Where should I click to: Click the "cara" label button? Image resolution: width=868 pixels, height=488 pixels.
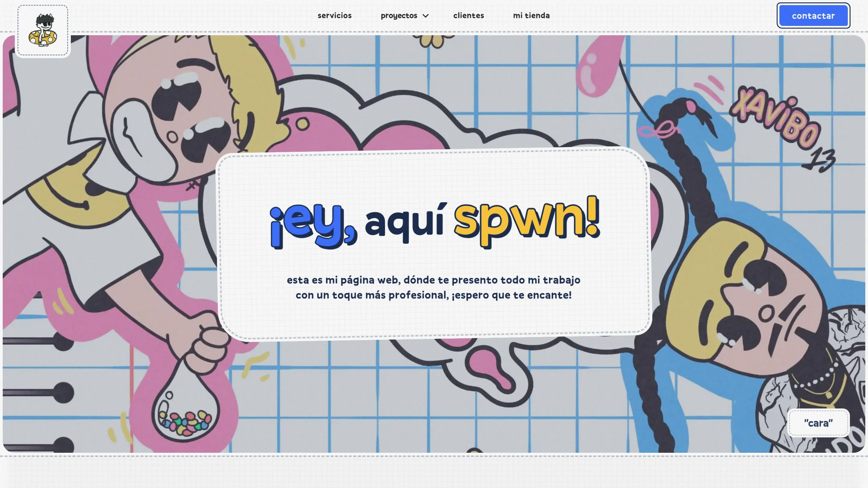[x=818, y=423]
